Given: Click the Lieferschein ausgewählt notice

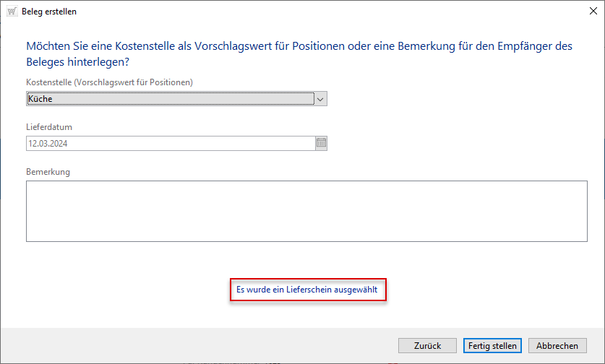Looking at the screenshot, I should 309,290.
